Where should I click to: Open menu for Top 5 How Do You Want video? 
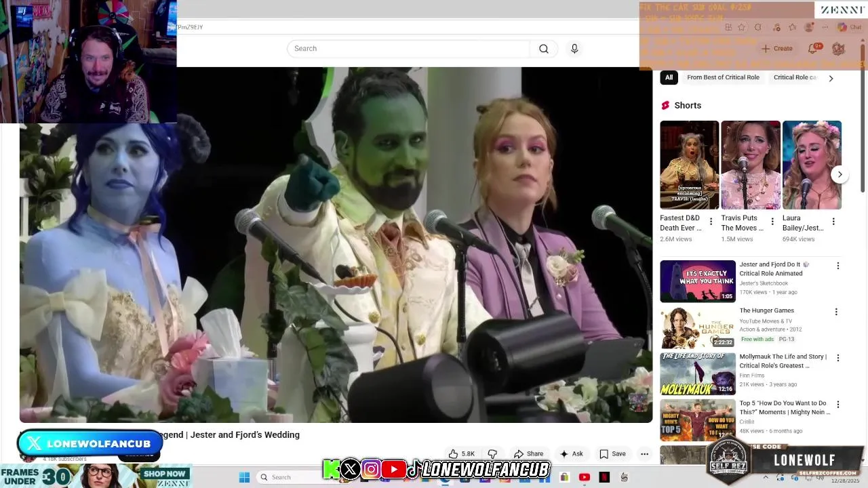coord(837,405)
